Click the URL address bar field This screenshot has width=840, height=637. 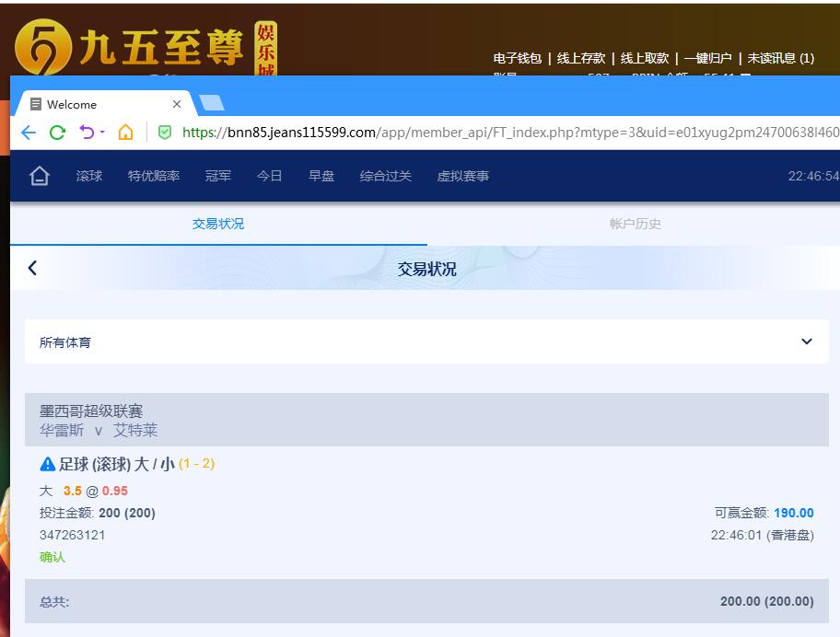[507, 133]
